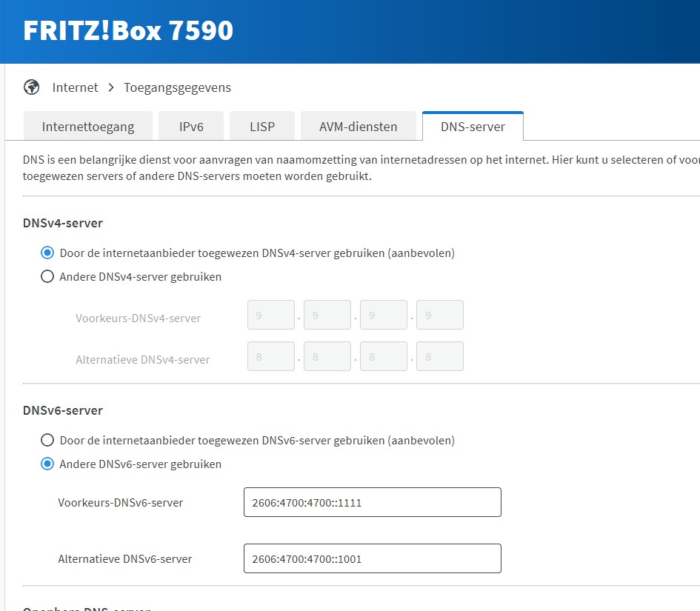Choose 'Andere DNSv4-server gebruiken' radio button
The image size is (700, 611).
pyautogui.click(x=47, y=277)
